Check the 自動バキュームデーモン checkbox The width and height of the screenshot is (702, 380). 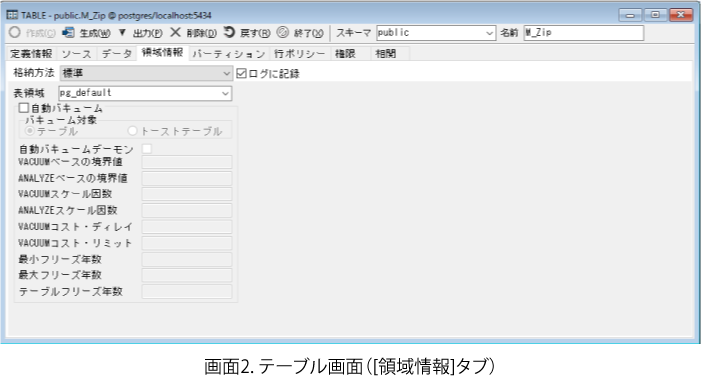click(x=147, y=149)
